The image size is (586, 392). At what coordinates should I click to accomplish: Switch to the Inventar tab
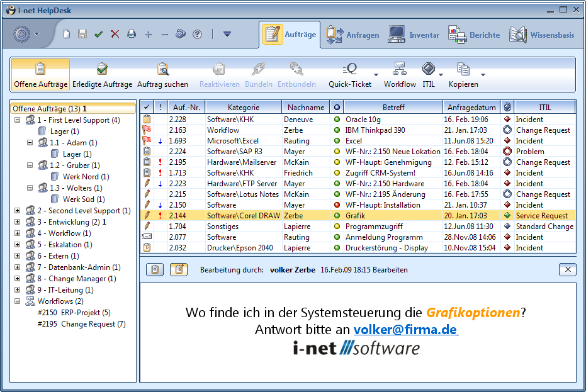(414, 35)
